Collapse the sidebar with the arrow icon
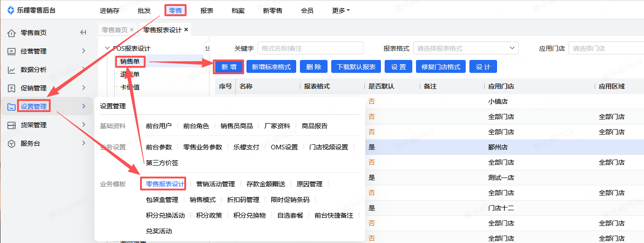Image resolution: width=644 pixels, height=243 pixels. click(83, 33)
